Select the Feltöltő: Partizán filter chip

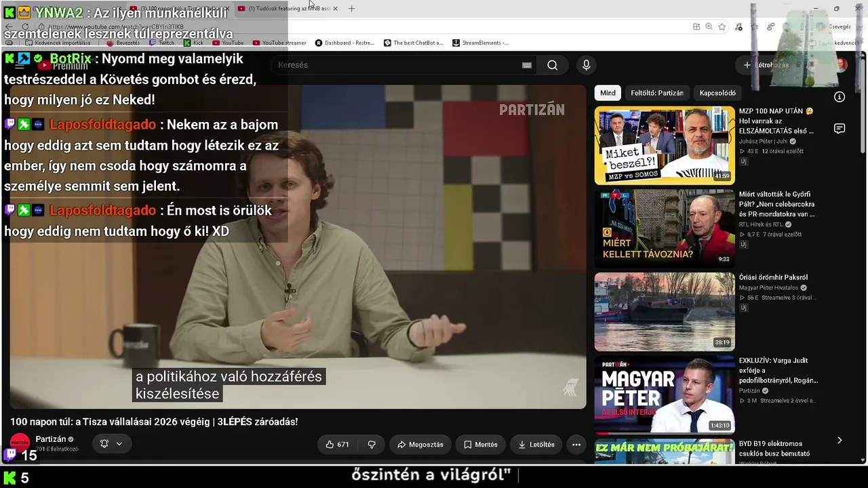point(657,93)
